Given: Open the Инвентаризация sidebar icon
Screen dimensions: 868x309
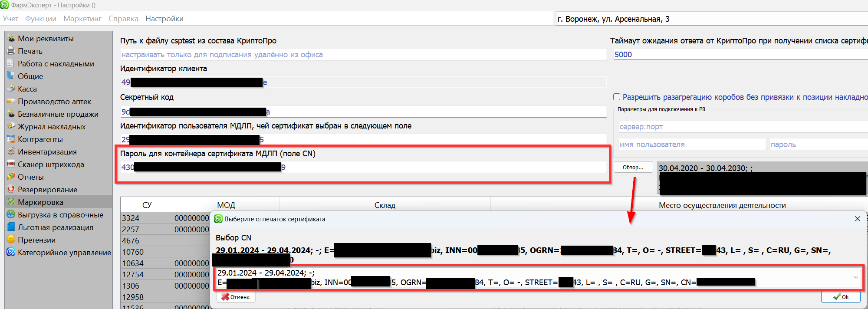Looking at the screenshot, I should (11, 151).
